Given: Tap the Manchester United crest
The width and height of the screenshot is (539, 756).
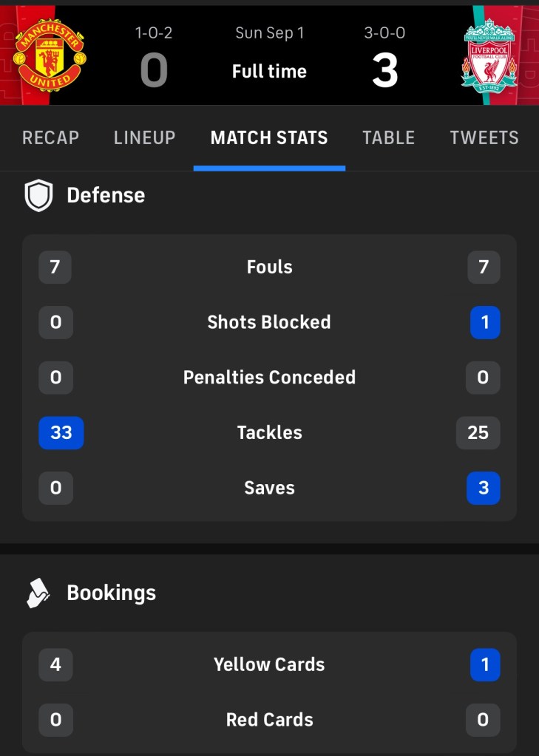Looking at the screenshot, I should click(50, 55).
